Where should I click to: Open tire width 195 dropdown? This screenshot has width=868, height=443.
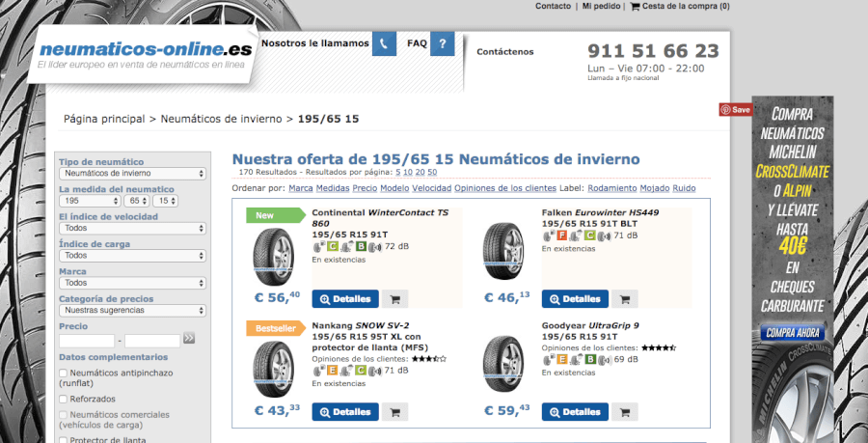tap(90, 201)
